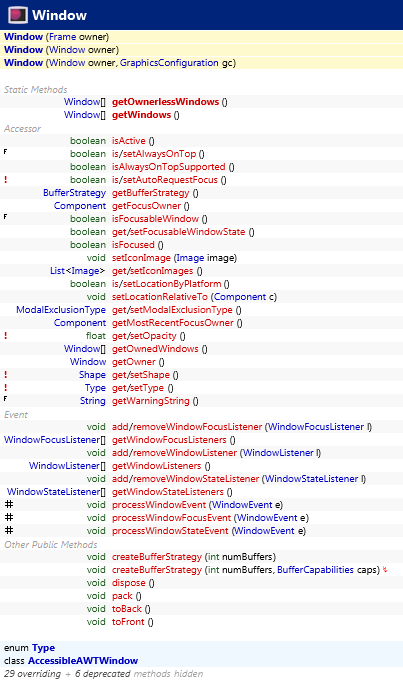Click the Other Public Methods heading
403x680 pixels.
[x=51, y=545]
